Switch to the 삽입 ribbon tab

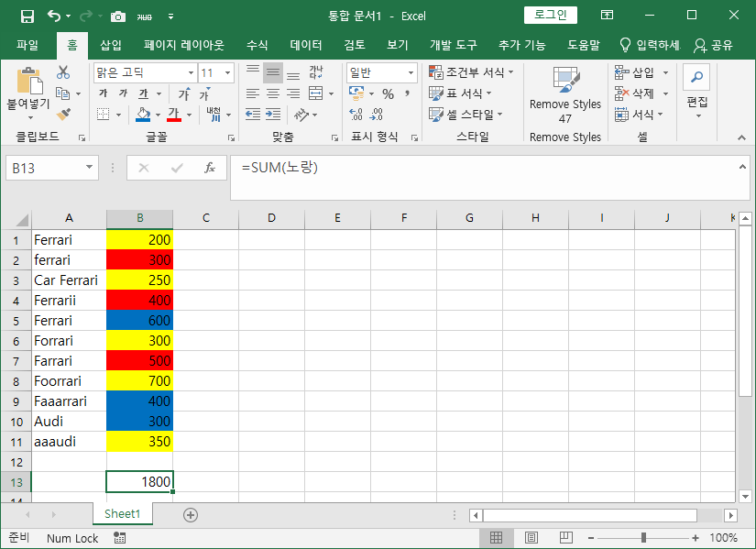110,45
